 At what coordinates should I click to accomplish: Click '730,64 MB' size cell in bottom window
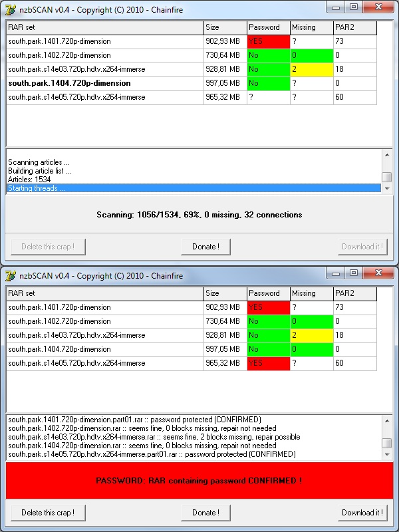(225, 321)
